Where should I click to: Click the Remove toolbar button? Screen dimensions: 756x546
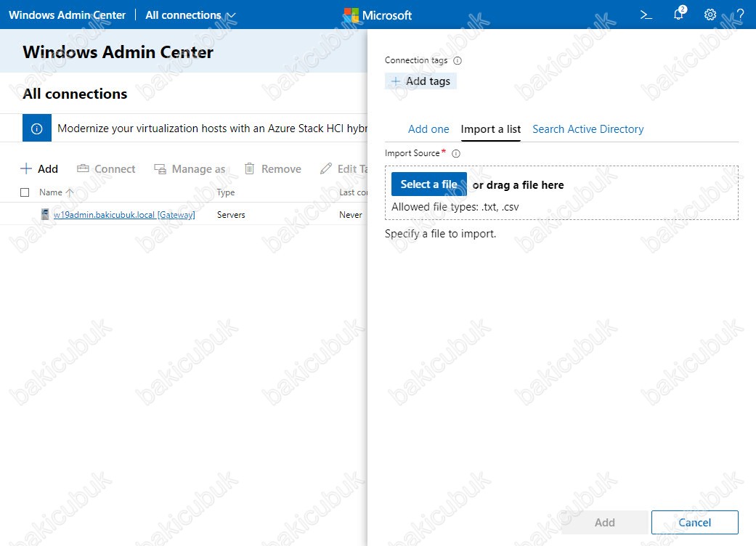272,168
